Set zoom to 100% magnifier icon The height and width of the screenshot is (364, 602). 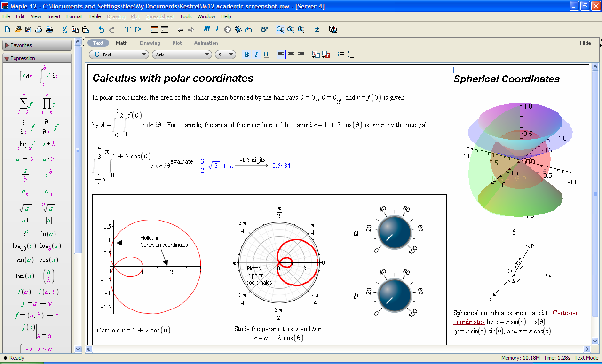[x=280, y=30]
